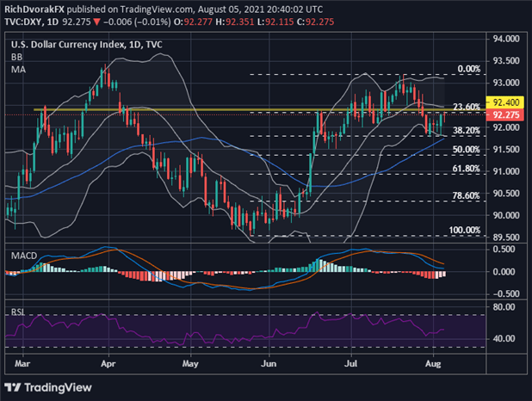This screenshot has height=401, width=532.
Task: Click the 89.500 price axis value
Action: (506, 238)
